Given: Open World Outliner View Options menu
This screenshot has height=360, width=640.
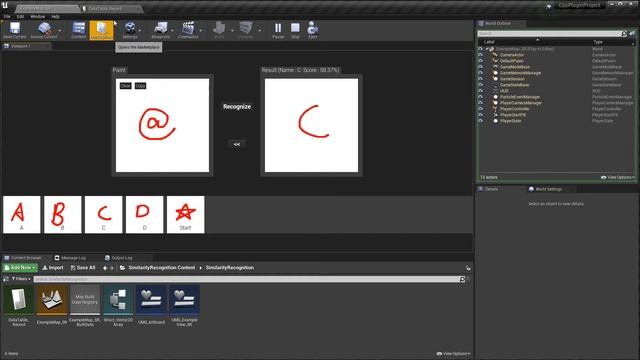Looking at the screenshot, I should pyautogui.click(x=618, y=177).
